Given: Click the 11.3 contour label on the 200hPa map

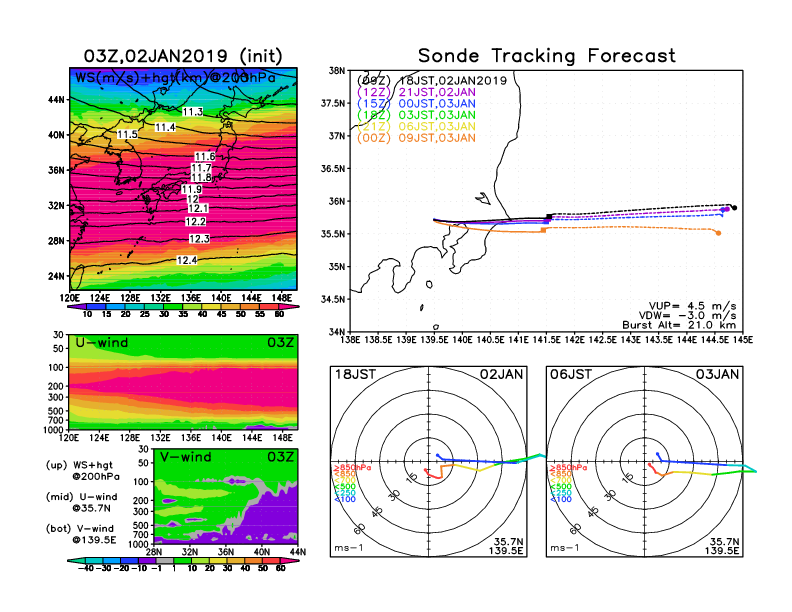Looking at the screenshot, I should click(192, 112).
